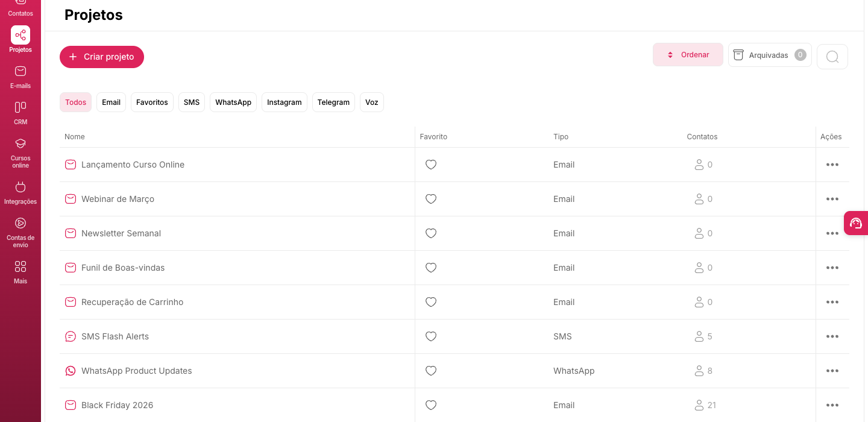Click the search magnifier button
This screenshot has height=422, width=868.
click(x=832, y=57)
